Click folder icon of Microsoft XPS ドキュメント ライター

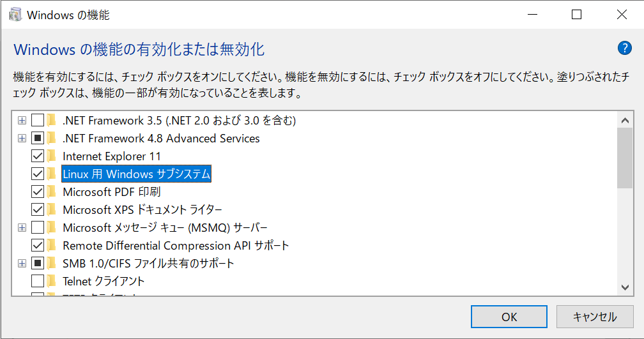(x=51, y=209)
